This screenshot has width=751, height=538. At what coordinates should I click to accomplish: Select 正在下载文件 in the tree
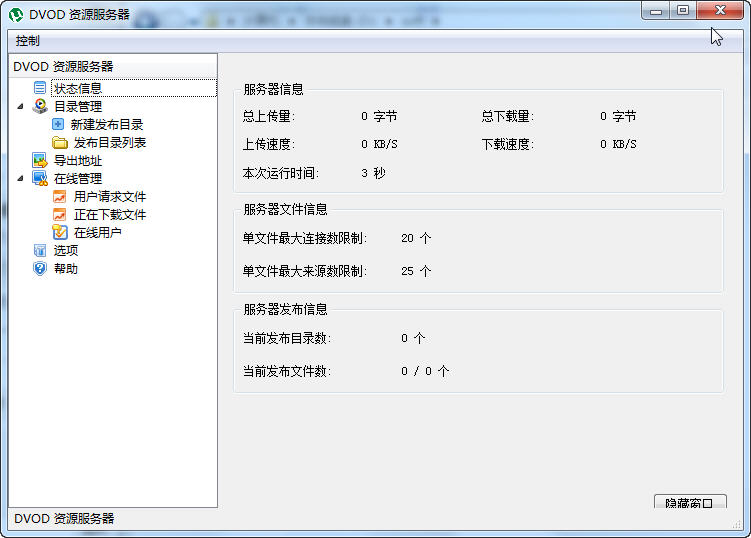[x=109, y=214]
